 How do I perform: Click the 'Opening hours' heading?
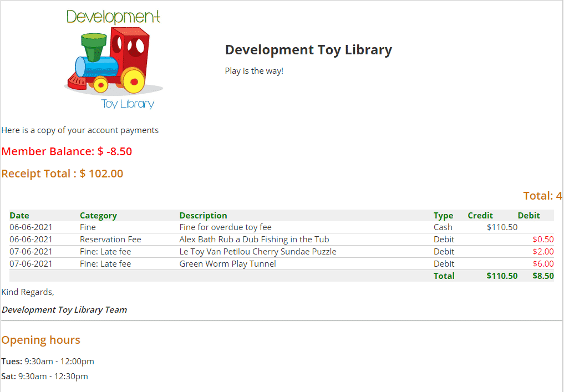tap(40, 340)
